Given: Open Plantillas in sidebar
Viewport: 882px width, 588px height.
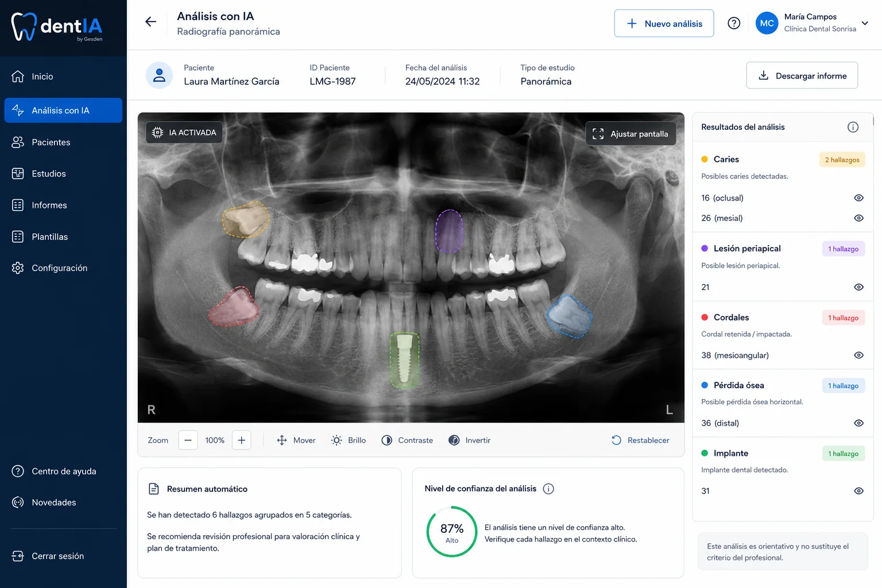Looking at the screenshot, I should (63, 237).
